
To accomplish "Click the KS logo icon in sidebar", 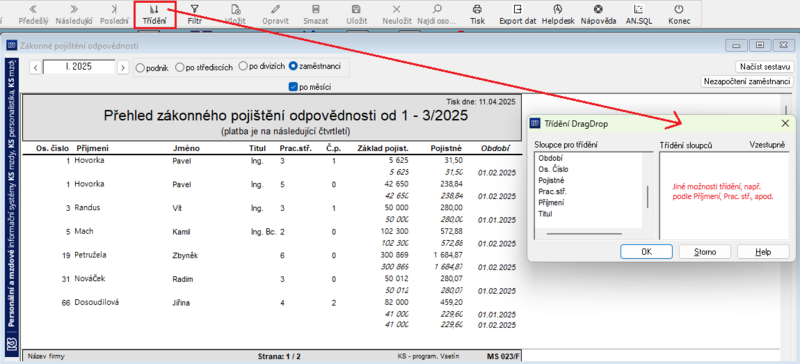I will [x=11, y=343].
